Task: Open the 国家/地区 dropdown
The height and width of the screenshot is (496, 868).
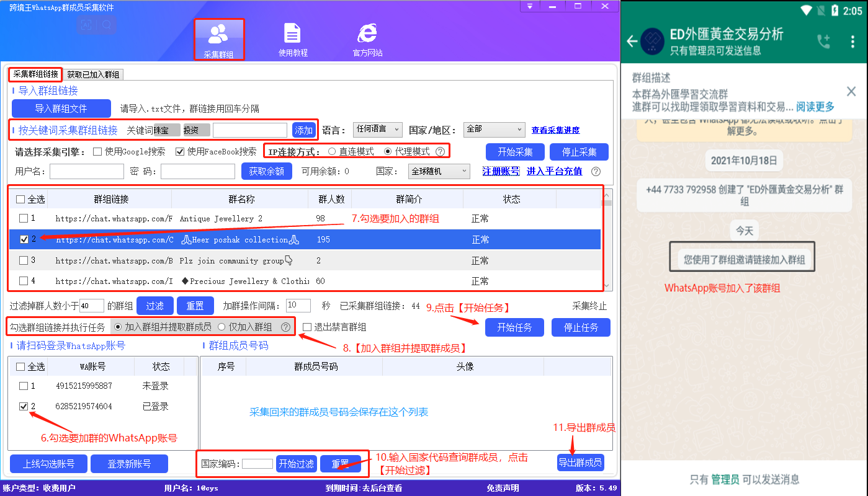Action: coord(494,130)
